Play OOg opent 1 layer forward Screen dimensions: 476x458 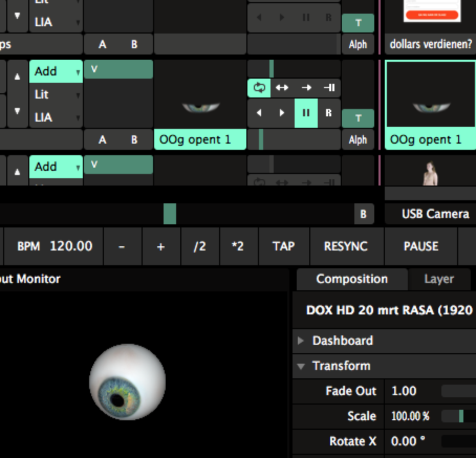coord(282,113)
